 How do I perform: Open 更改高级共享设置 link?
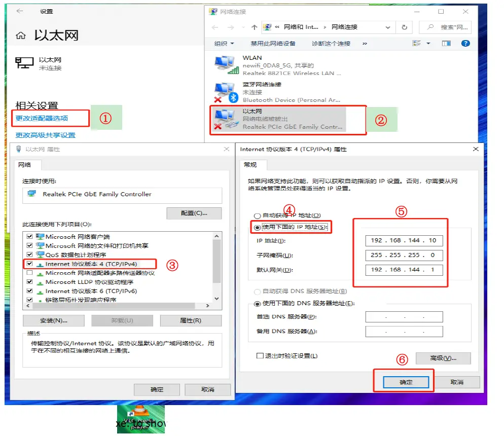pos(45,135)
